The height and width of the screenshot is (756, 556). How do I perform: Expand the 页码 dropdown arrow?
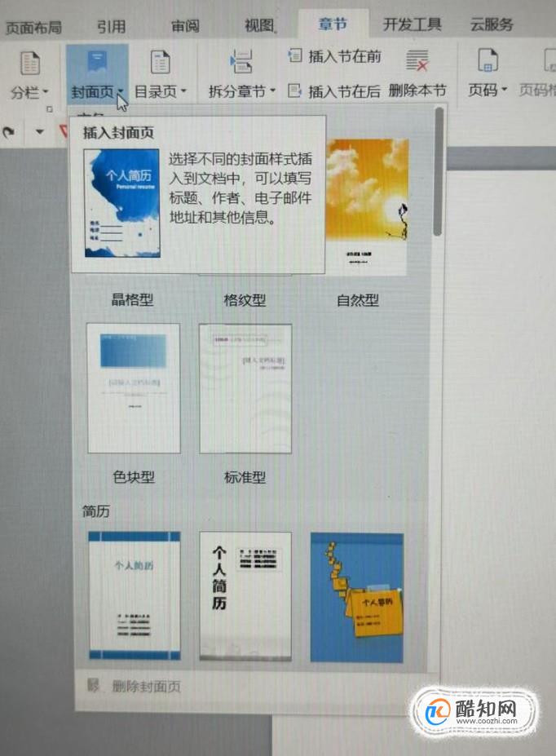click(x=504, y=90)
